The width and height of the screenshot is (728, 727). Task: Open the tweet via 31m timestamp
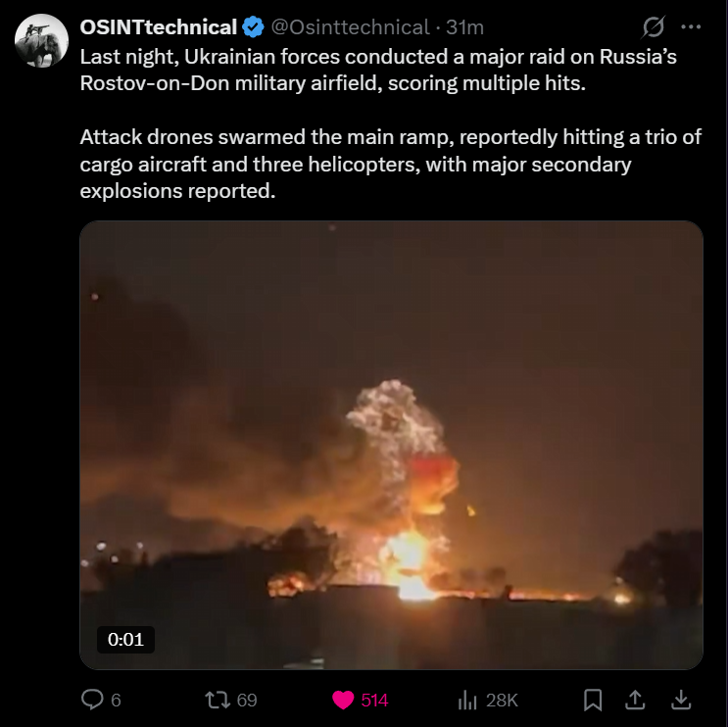464,27
